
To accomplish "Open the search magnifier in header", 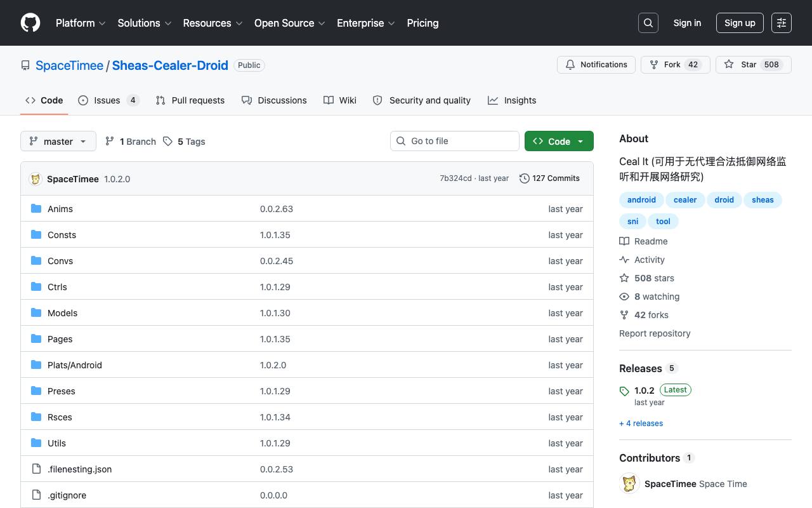I will click(x=648, y=23).
